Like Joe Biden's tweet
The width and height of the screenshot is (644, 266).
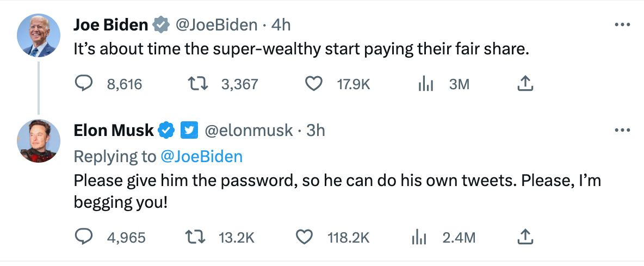coord(313,84)
